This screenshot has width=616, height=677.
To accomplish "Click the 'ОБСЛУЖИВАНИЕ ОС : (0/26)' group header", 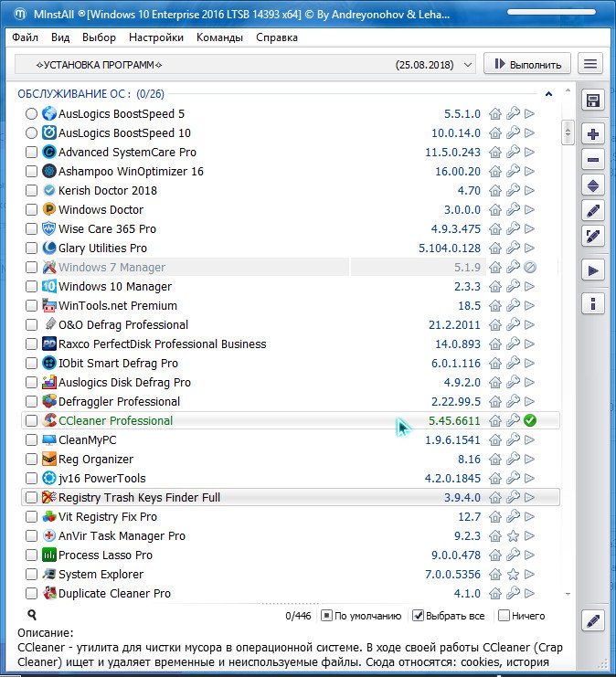I will pos(90,94).
